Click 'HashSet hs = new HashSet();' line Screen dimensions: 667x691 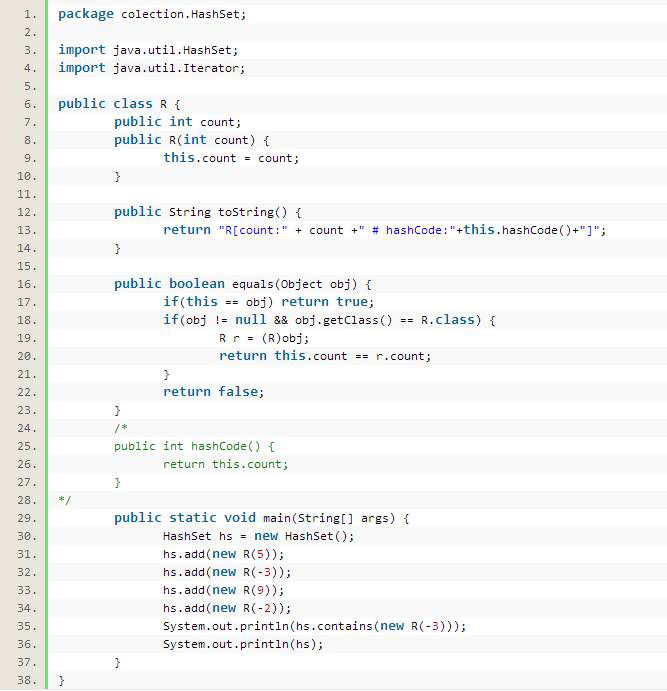[259, 536]
